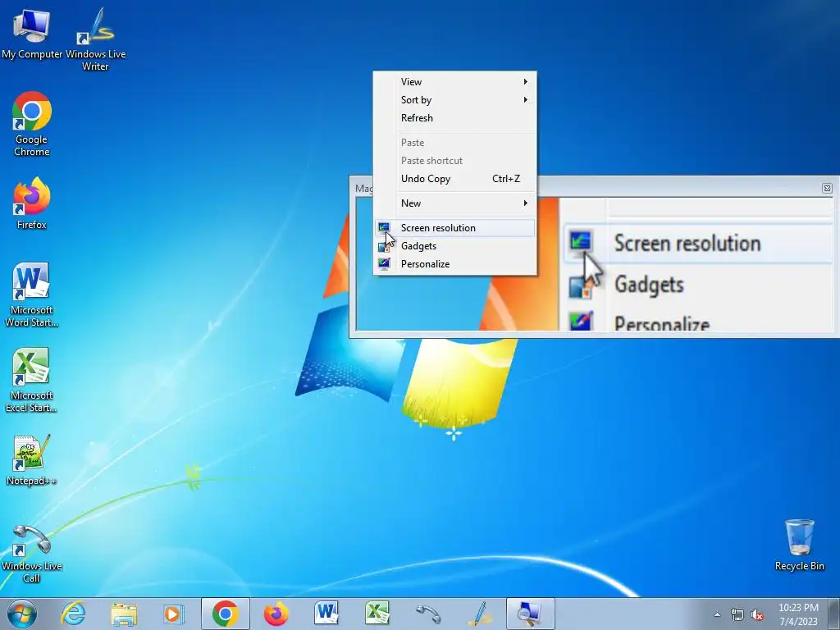
Task: Choose Personalize in context menu
Action: 454,264
